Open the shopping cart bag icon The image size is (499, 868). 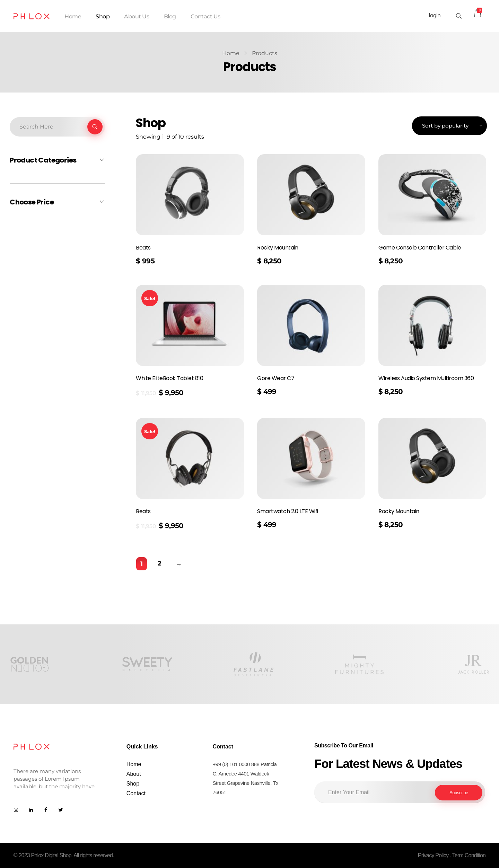click(478, 14)
